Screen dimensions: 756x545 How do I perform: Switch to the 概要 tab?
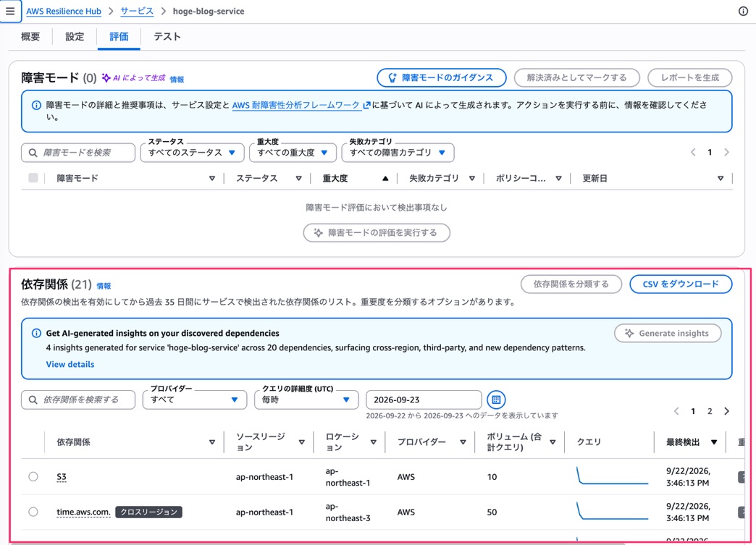tap(30, 37)
